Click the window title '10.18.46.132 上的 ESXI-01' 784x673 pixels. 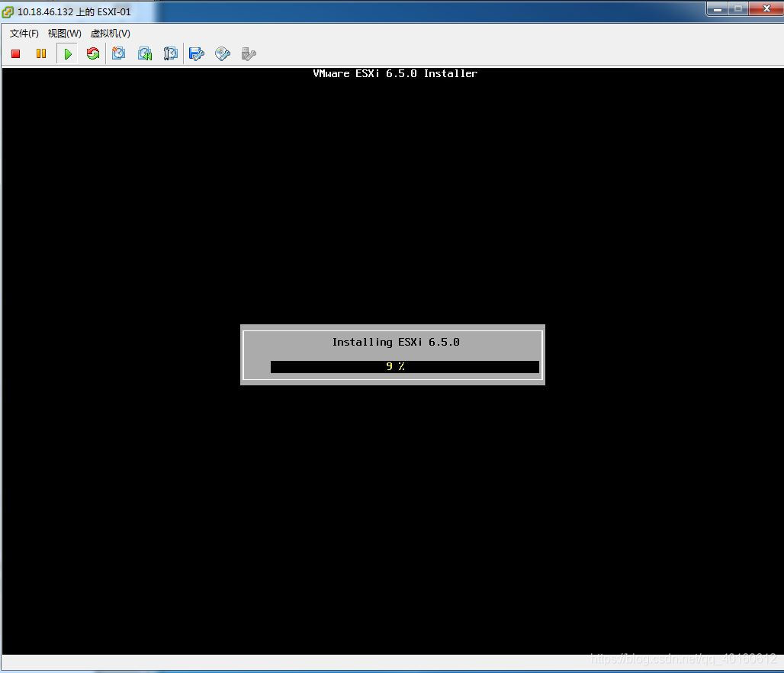pyautogui.click(x=74, y=12)
